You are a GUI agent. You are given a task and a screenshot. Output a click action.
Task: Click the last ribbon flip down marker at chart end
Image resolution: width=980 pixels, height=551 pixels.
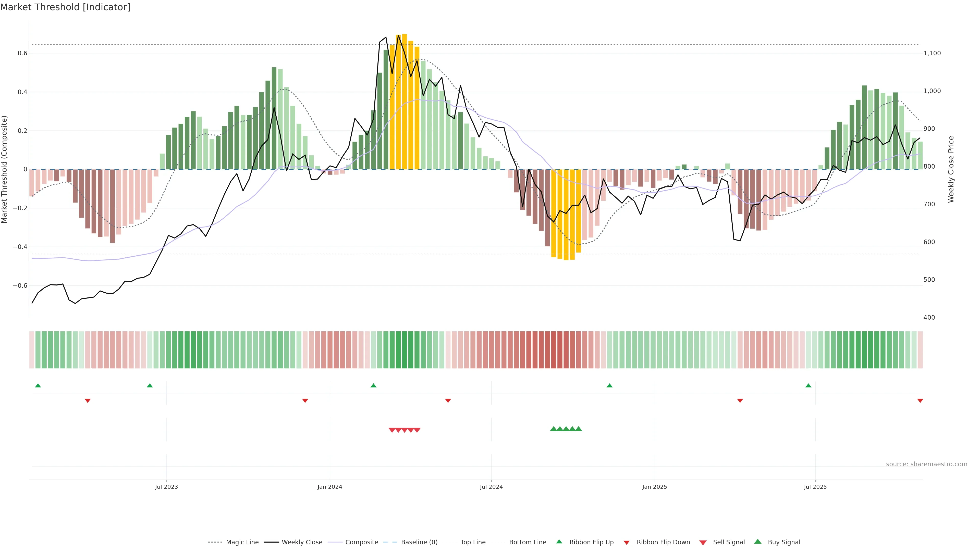click(920, 401)
